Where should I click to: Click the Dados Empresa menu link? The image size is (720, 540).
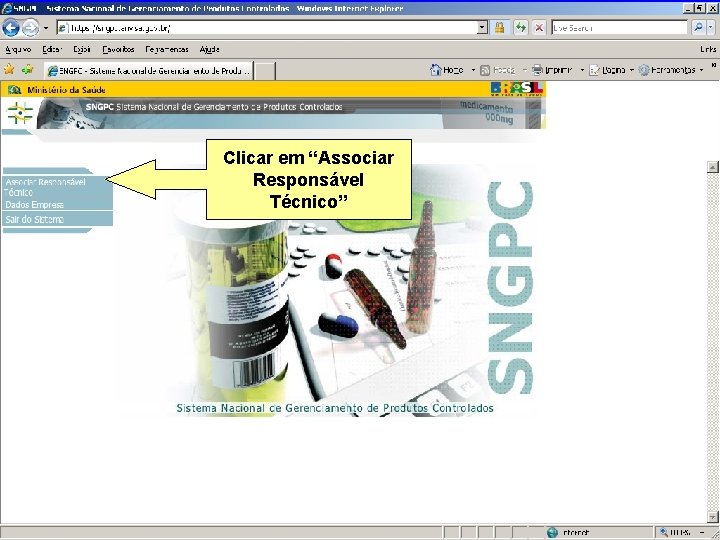34,205
